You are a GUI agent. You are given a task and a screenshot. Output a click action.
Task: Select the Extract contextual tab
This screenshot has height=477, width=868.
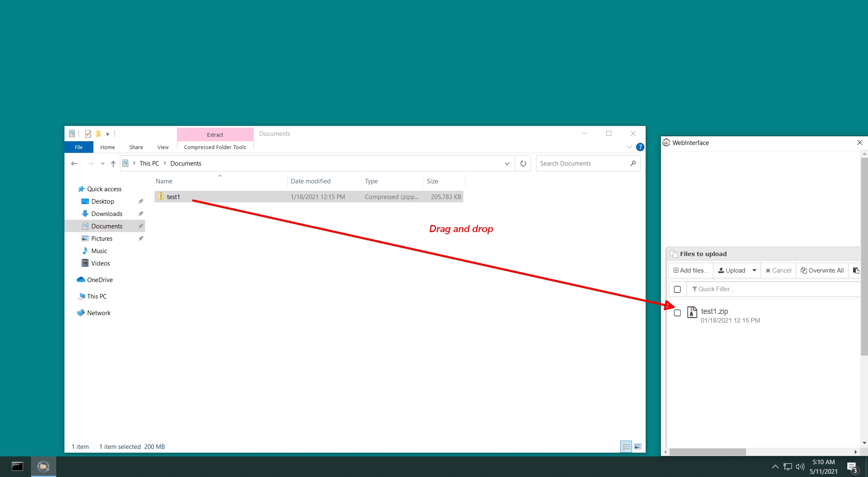[x=215, y=135]
